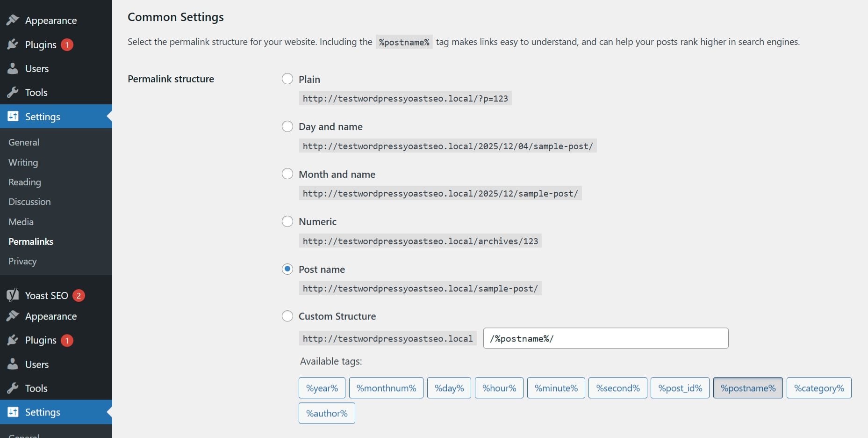This screenshot has height=438, width=868.
Task: Click the Yoast SEO notification badge showing 2
Action: coord(79,295)
